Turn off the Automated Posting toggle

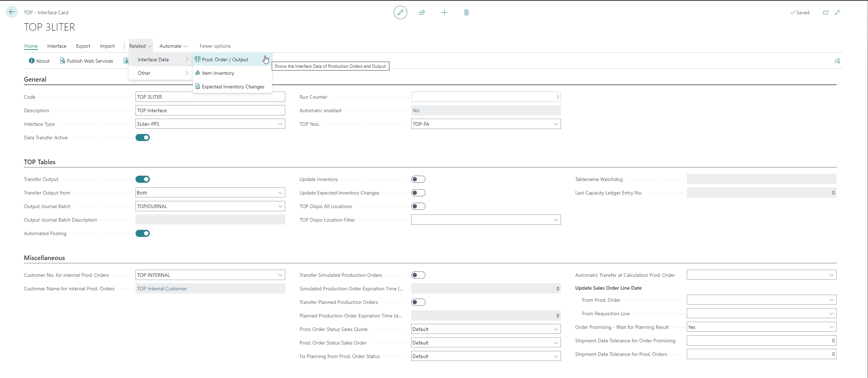click(x=143, y=233)
